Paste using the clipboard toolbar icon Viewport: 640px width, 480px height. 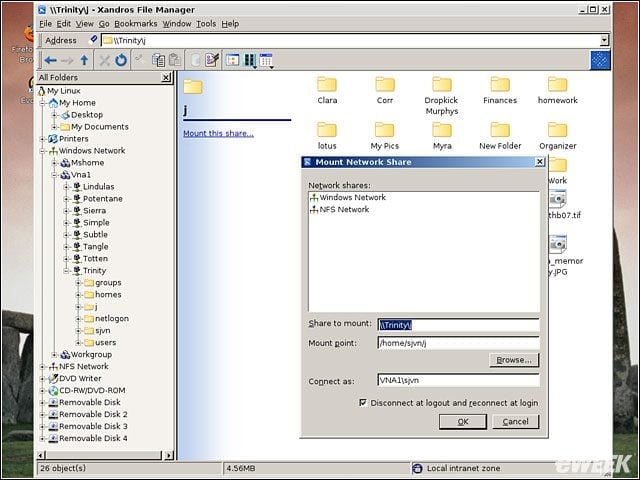pyautogui.click(x=175, y=60)
